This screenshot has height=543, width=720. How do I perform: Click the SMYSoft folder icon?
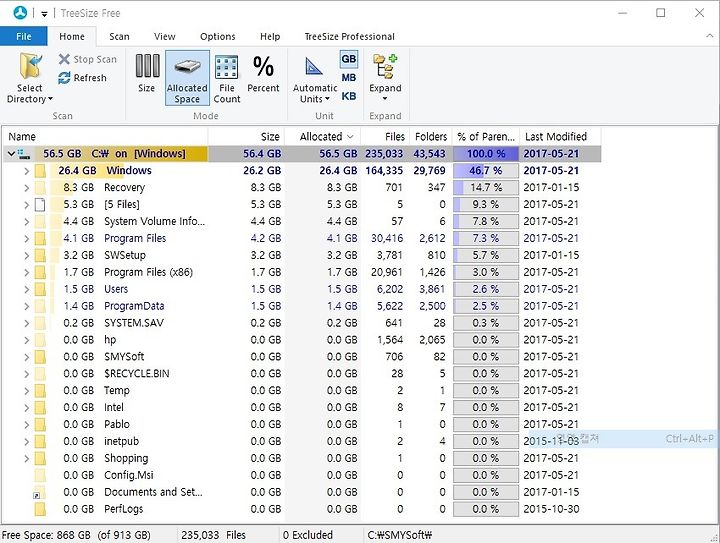[x=40, y=357]
